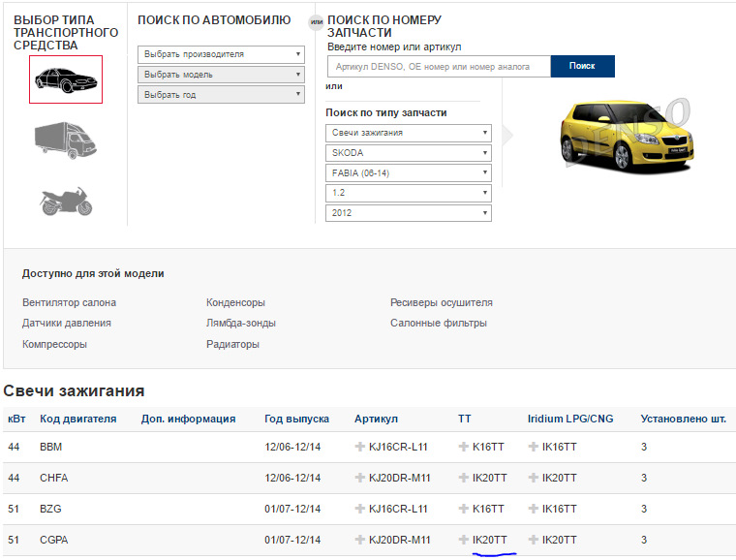Open the 'Ресиверы осушителя' link
The height and width of the screenshot is (560, 736).
[442, 302]
